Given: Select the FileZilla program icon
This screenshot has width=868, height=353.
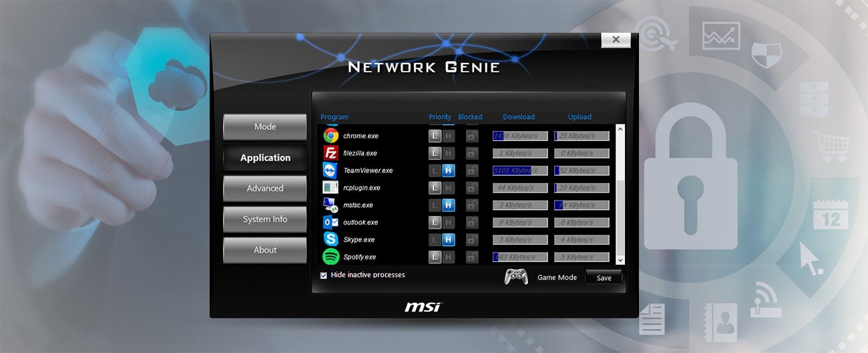Looking at the screenshot, I should (331, 153).
